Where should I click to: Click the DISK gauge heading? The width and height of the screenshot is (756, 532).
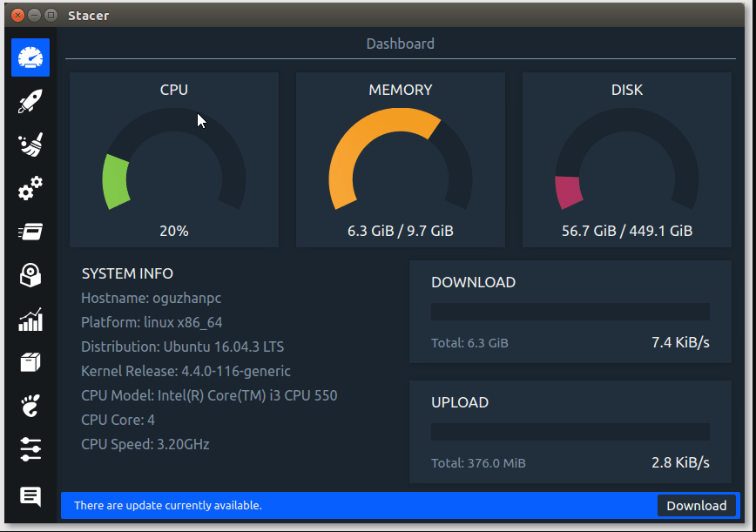tap(627, 90)
